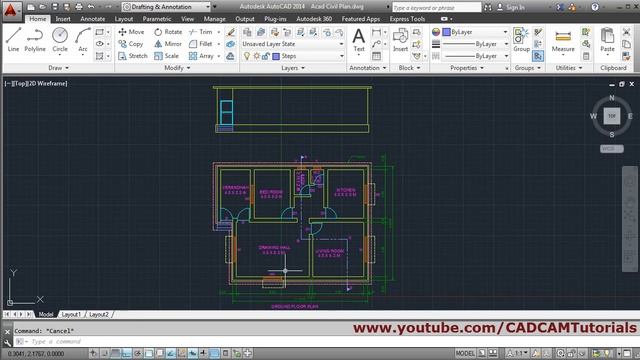Viewport: 640px width, 360px height.
Task: Select the Polyline tool
Action: click(35, 40)
